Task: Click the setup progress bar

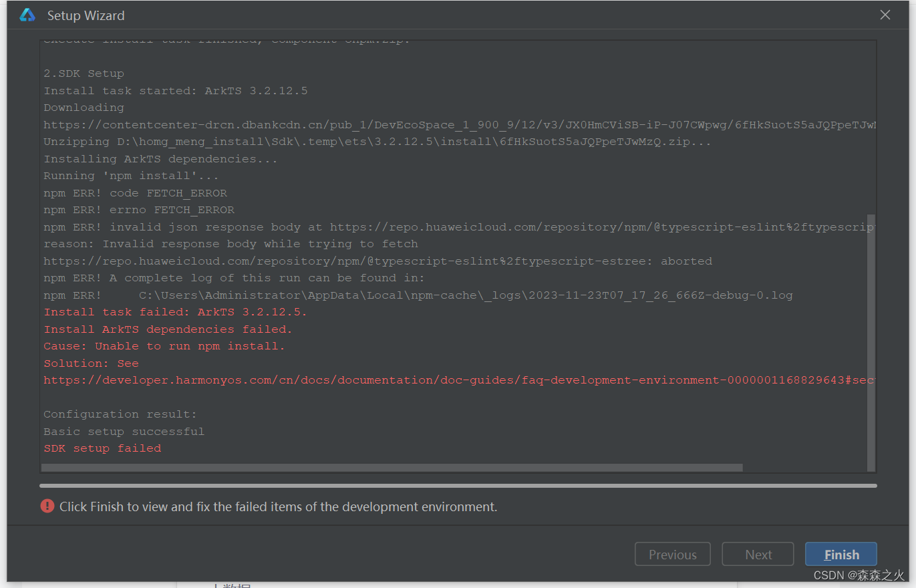Action: point(458,486)
